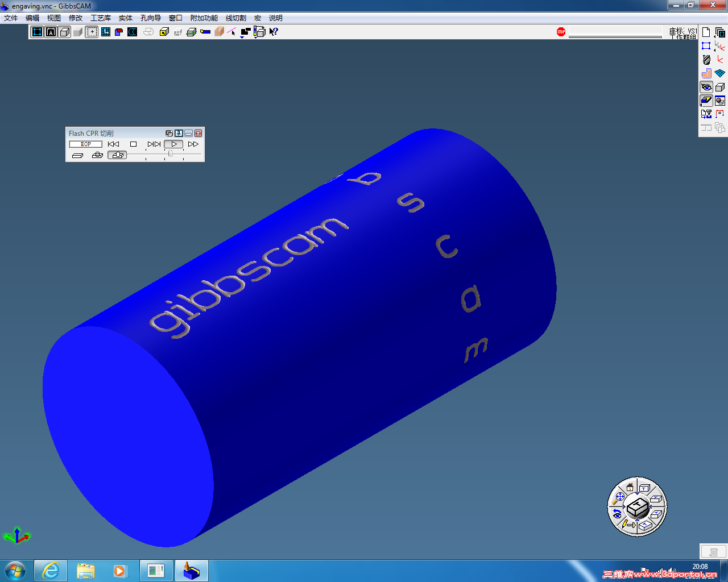Screen dimensions: 728x582
Task: Open the 窗口 menu
Action: [176, 18]
